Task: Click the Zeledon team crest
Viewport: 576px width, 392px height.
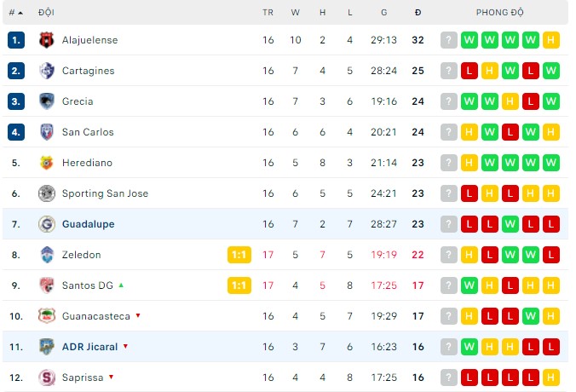Action: 47,255
